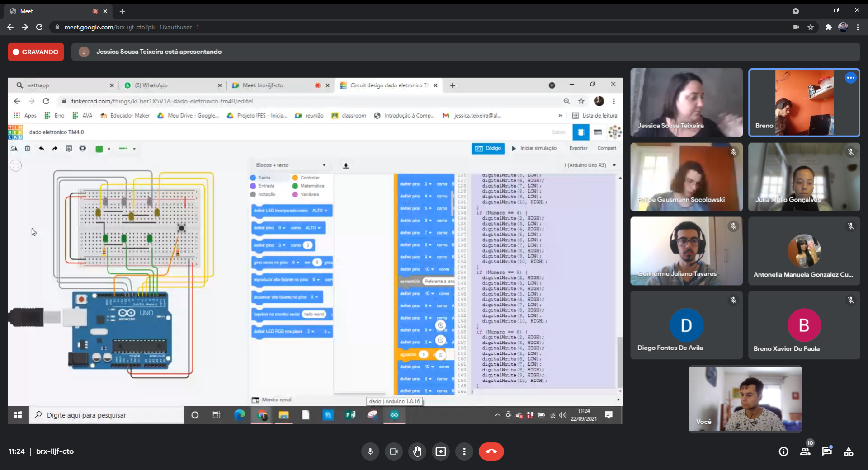Raise your hand in the meeting

pyautogui.click(x=417, y=451)
